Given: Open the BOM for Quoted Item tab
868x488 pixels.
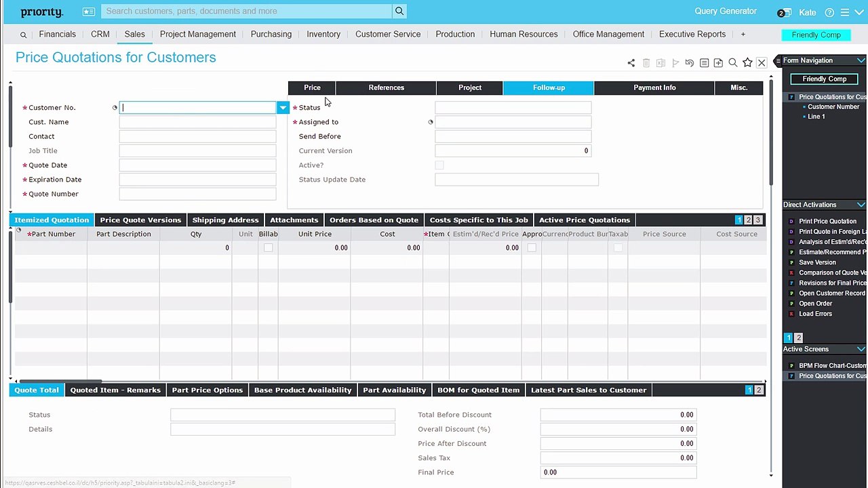Looking at the screenshot, I should (478, 390).
